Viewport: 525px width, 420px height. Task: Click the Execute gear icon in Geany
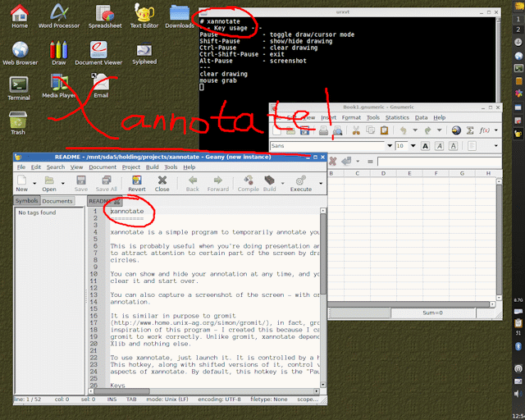[x=301, y=183]
